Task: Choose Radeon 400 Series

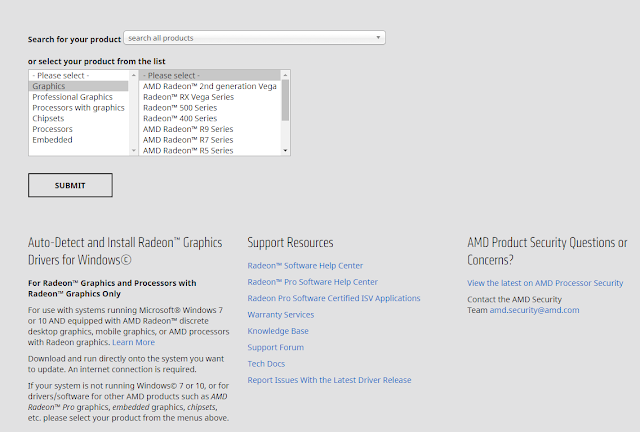Action: coord(210,118)
